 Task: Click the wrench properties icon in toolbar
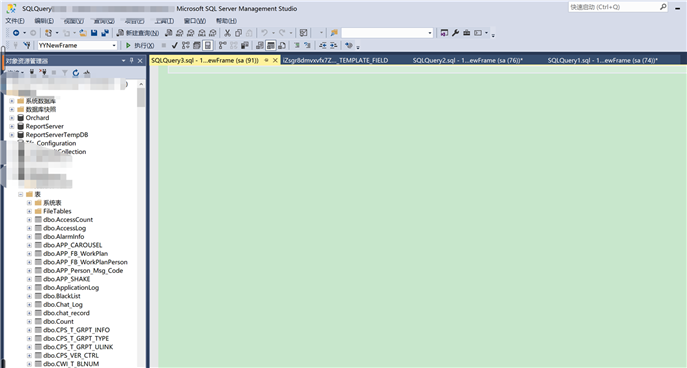pos(456,33)
